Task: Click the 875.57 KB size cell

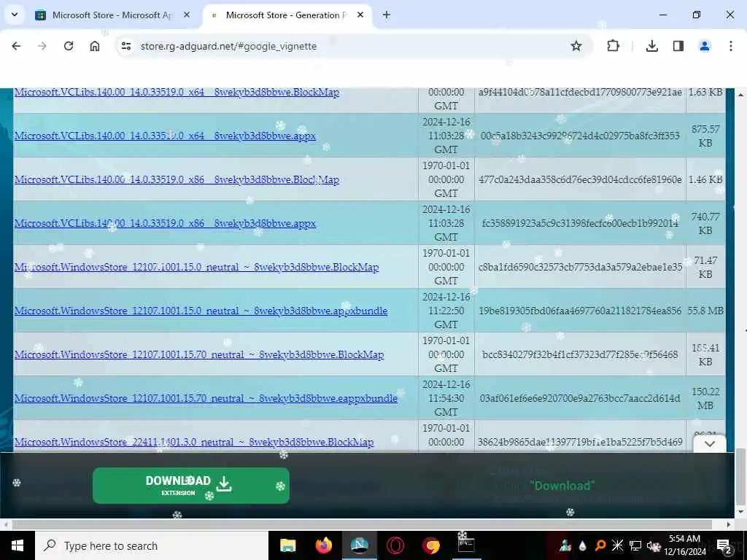Action: click(705, 136)
